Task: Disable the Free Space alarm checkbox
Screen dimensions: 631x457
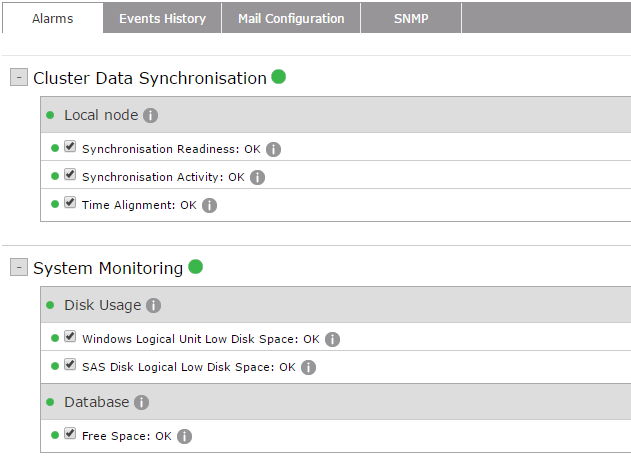Action: click(x=70, y=434)
